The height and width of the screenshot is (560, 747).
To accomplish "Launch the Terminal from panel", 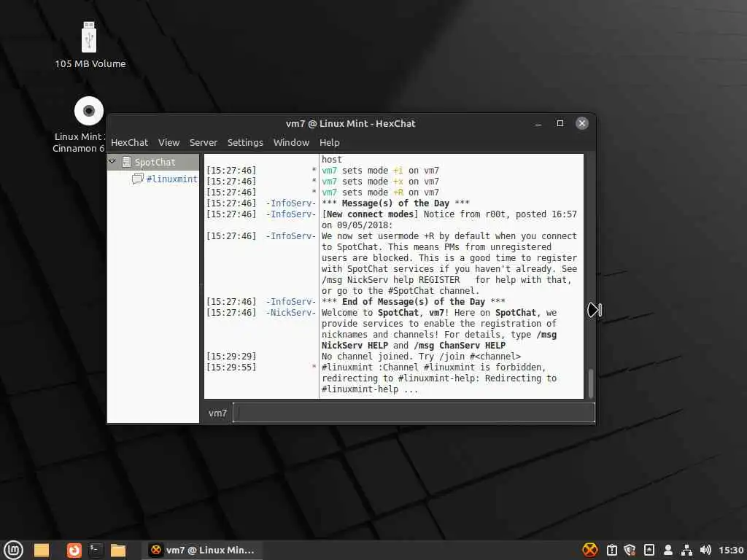I will [96, 550].
